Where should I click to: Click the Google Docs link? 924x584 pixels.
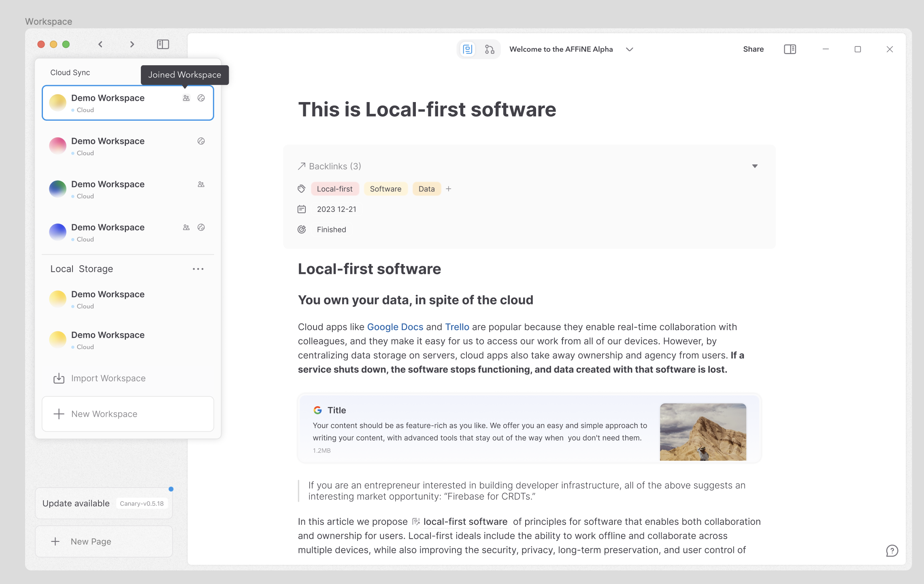[x=395, y=327]
